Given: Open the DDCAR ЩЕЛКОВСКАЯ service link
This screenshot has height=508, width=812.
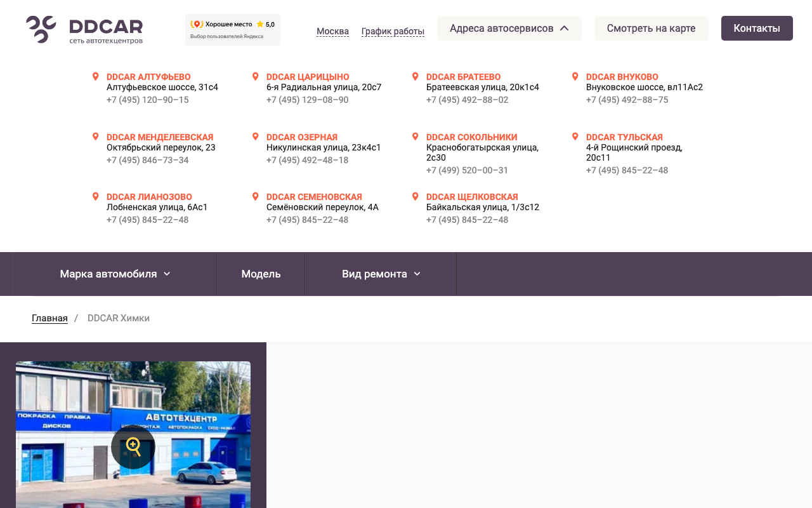Looking at the screenshot, I should point(472,197).
